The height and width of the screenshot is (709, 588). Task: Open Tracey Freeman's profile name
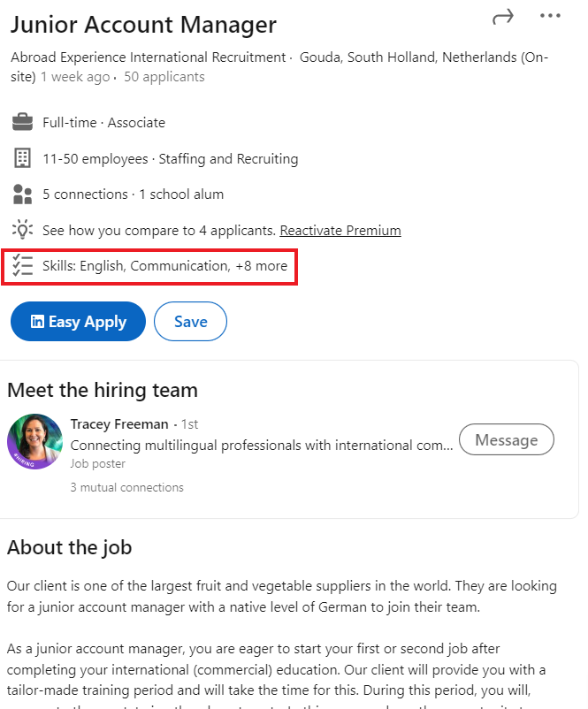click(119, 423)
